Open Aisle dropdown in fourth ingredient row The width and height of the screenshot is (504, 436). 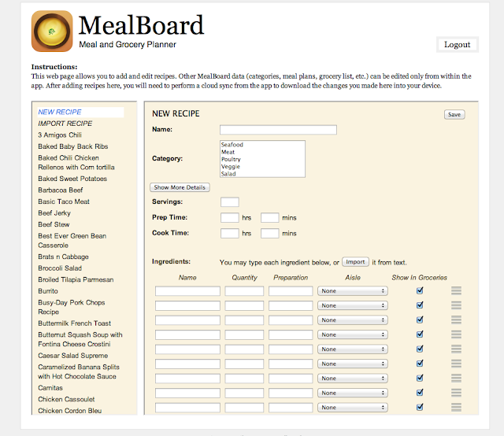[353, 334]
